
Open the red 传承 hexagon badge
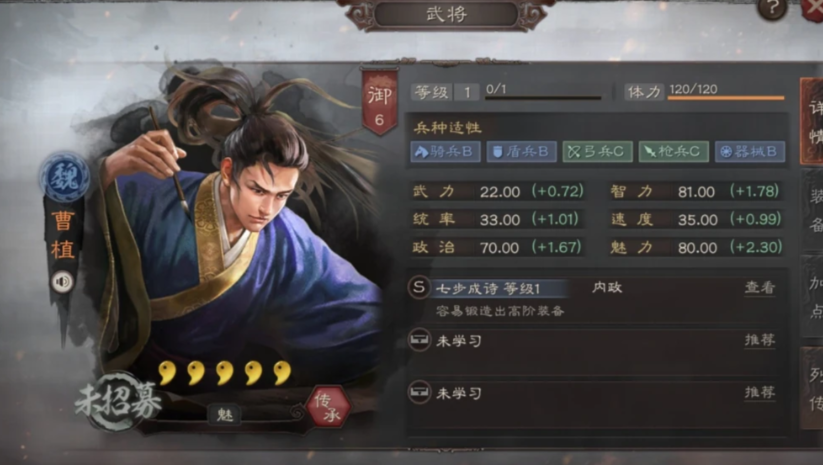[x=329, y=407]
